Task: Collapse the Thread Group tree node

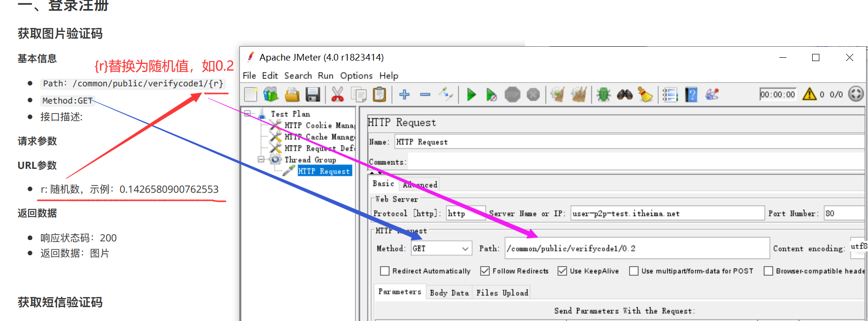Action: click(x=261, y=159)
